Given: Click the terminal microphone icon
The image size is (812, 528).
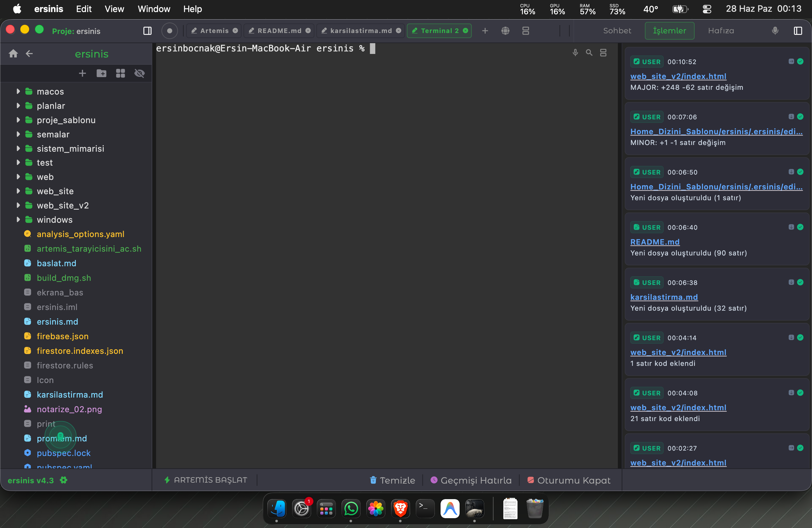Looking at the screenshot, I should tap(575, 53).
